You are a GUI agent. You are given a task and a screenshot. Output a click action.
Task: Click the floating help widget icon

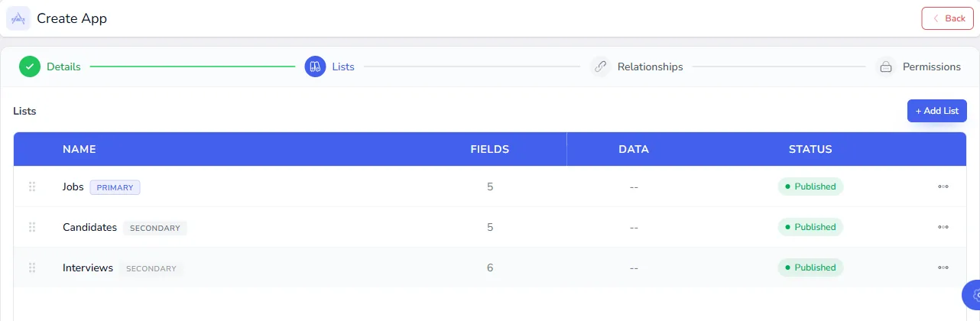972,295
